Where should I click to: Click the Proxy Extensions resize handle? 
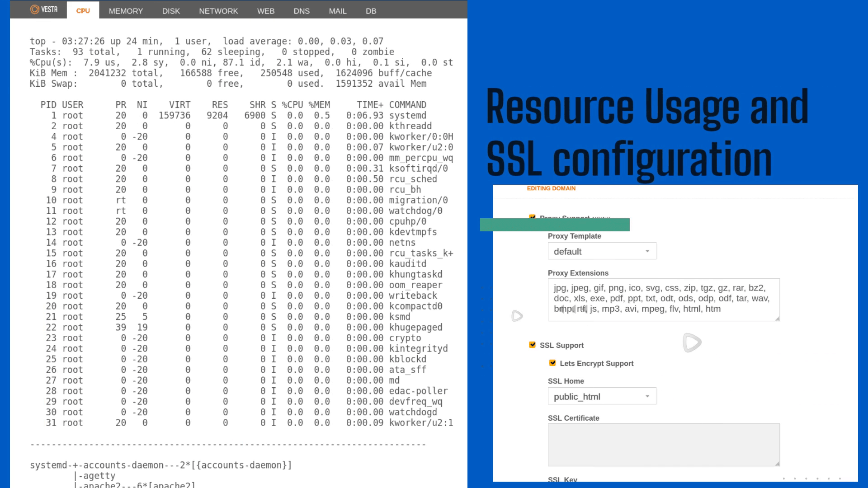point(777,319)
